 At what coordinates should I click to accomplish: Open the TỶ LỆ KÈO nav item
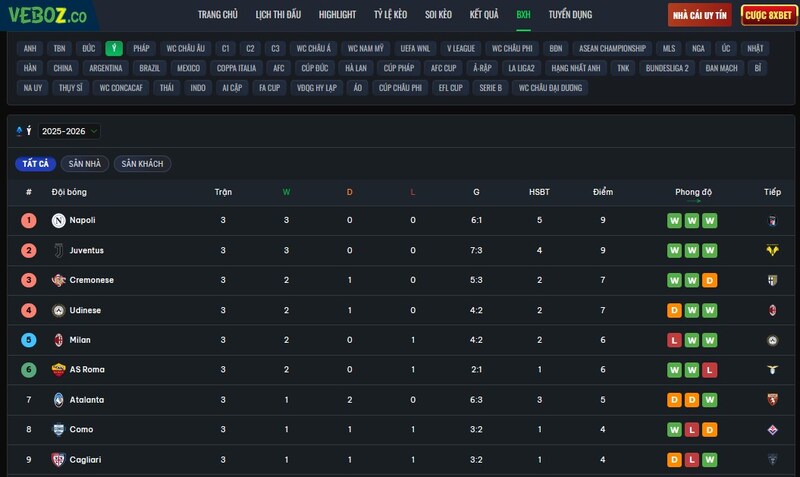click(390, 15)
